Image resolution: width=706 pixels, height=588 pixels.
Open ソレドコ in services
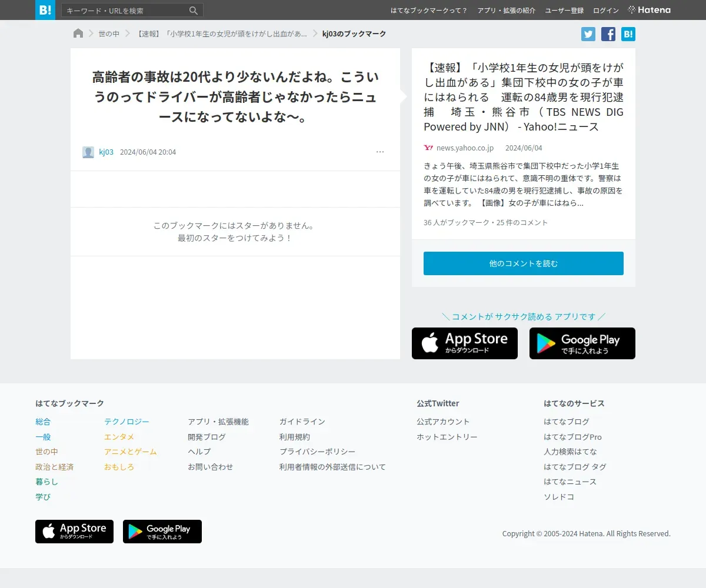[x=559, y=497]
